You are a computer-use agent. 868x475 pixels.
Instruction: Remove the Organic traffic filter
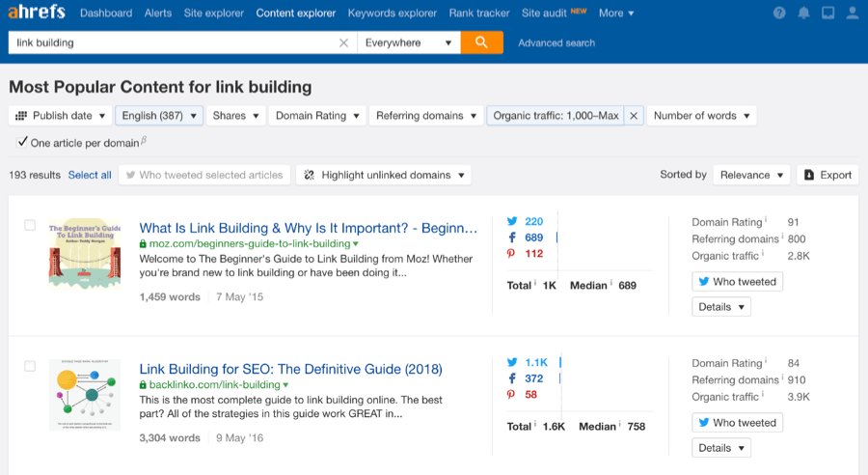pos(634,115)
